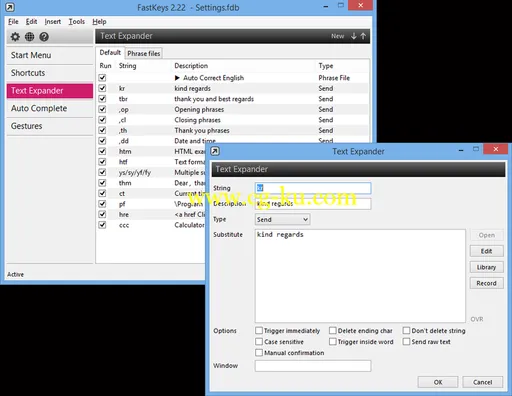The height and width of the screenshot is (396, 512).
Task: Toggle Run checkbox for ,op row
Action: 102,109
